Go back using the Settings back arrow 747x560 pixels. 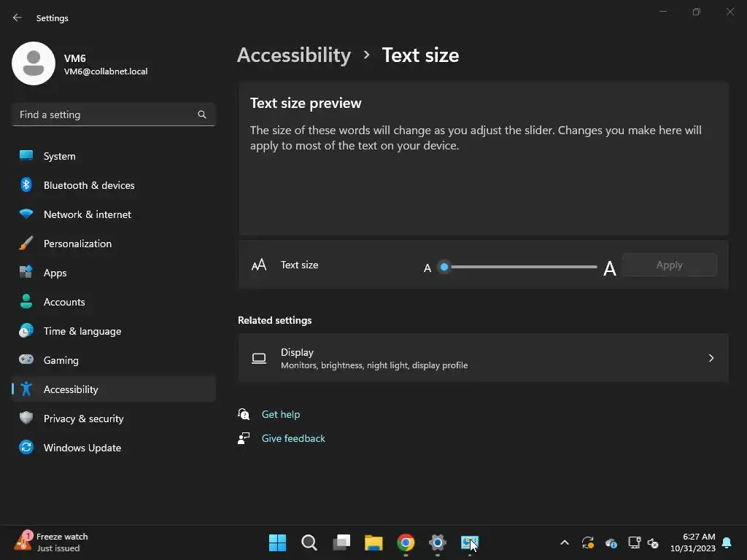(18, 17)
